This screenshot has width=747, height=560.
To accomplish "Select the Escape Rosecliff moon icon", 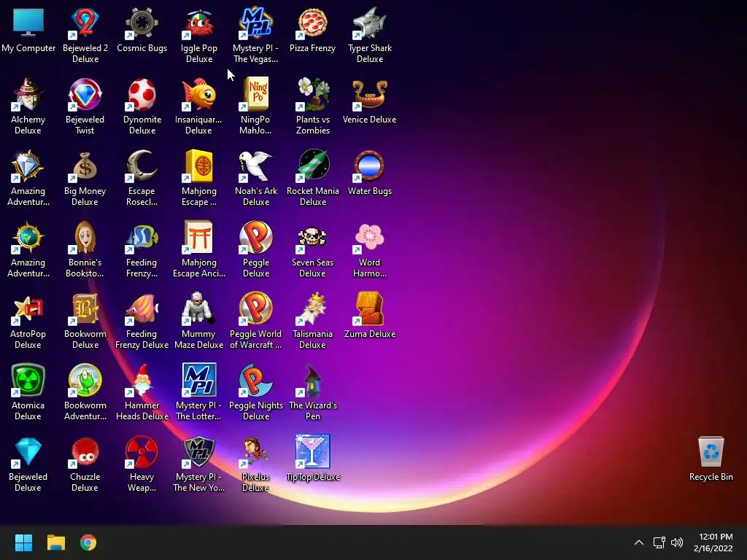I will (x=142, y=166).
